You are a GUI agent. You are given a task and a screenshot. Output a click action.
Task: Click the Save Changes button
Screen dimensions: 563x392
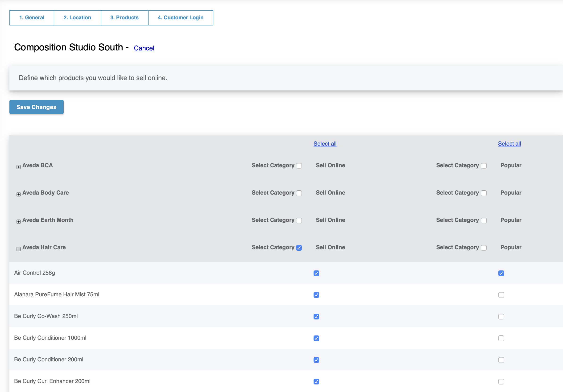(36, 107)
